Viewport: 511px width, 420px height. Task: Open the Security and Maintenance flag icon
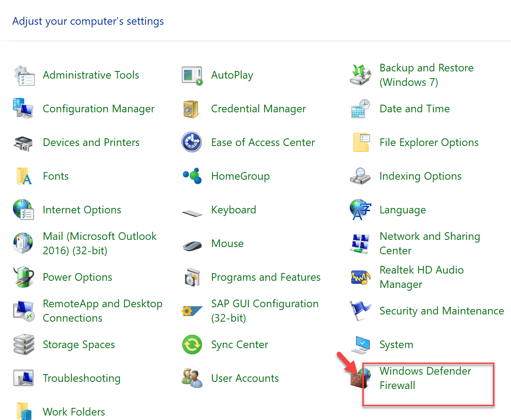tap(360, 311)
